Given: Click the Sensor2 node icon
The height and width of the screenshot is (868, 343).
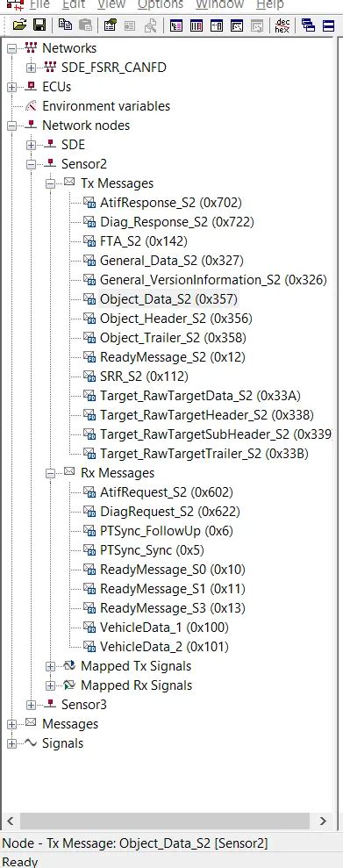Looking at the screenshot, I should [50, 164].
